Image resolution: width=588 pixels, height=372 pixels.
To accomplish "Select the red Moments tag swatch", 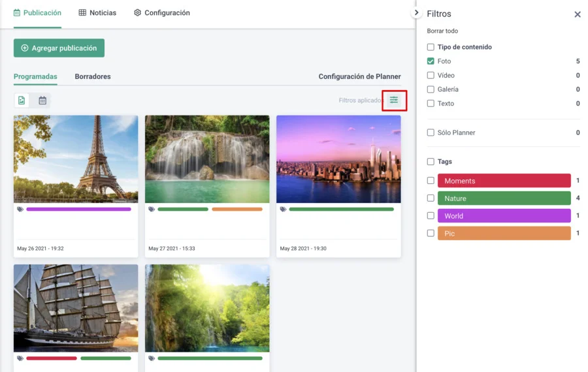I will 504,181.
